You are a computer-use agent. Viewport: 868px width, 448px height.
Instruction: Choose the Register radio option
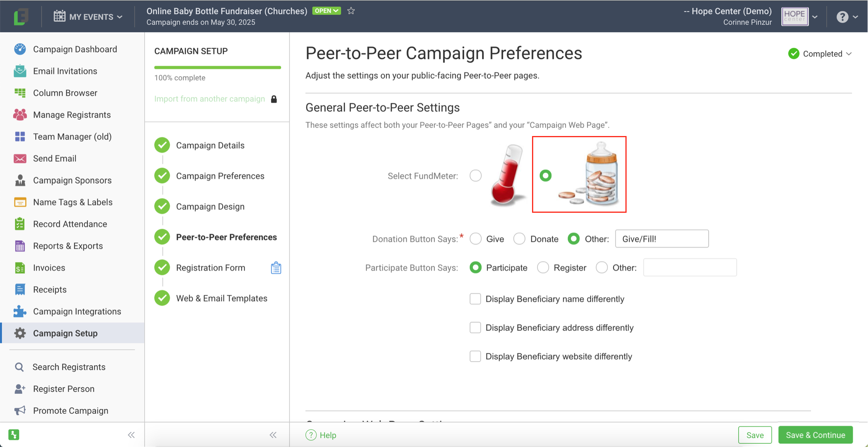[x=543, y=267]
